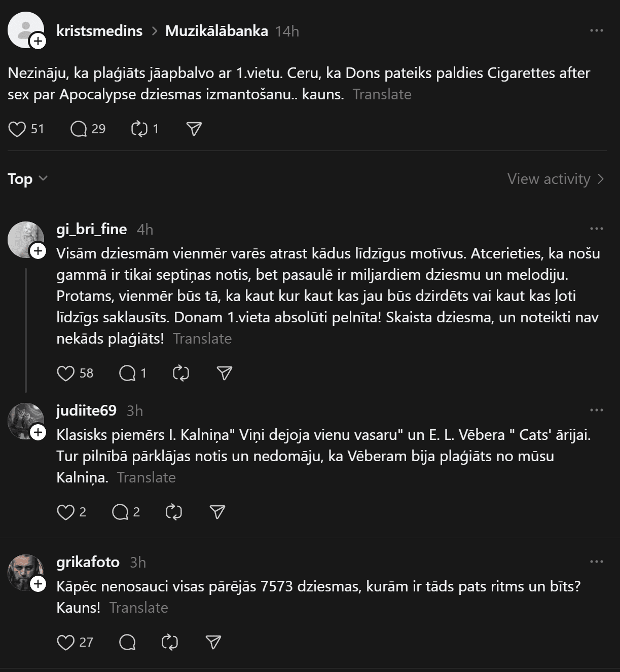Repost gi_bri_fine's comment
Screen dimensions: 620x672
(x=181, y=374)
